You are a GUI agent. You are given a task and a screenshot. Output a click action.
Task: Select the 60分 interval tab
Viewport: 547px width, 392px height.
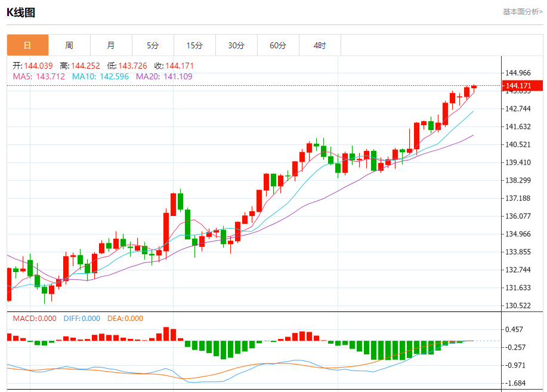[278, 45]
